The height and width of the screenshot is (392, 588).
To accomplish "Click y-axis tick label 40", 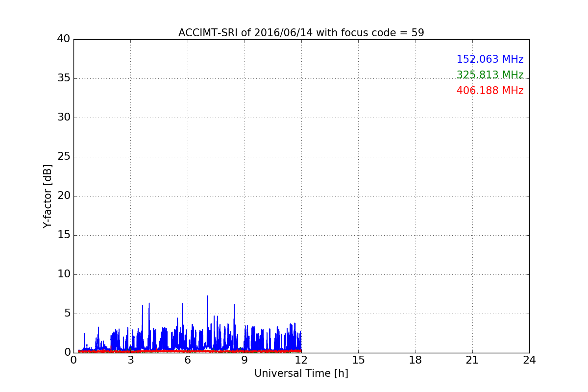I will click(x=64, y=39).
